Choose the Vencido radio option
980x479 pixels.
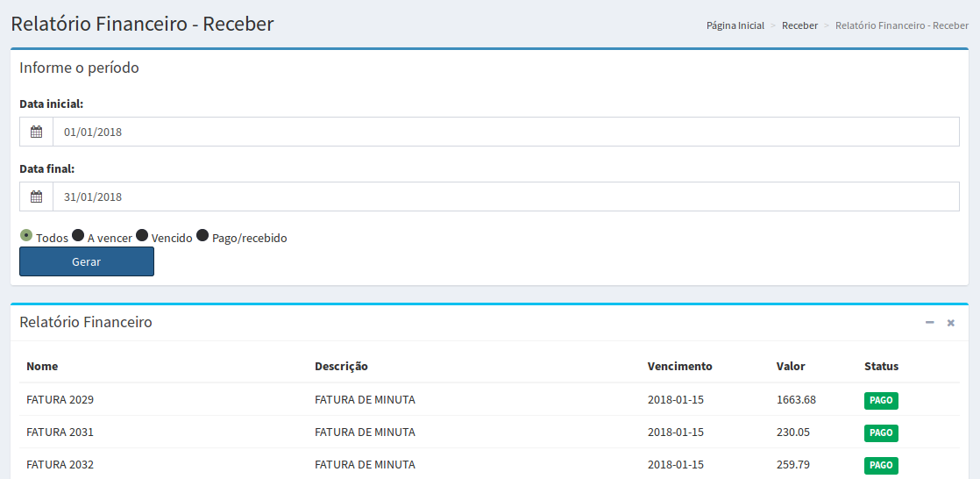[142, 235]
